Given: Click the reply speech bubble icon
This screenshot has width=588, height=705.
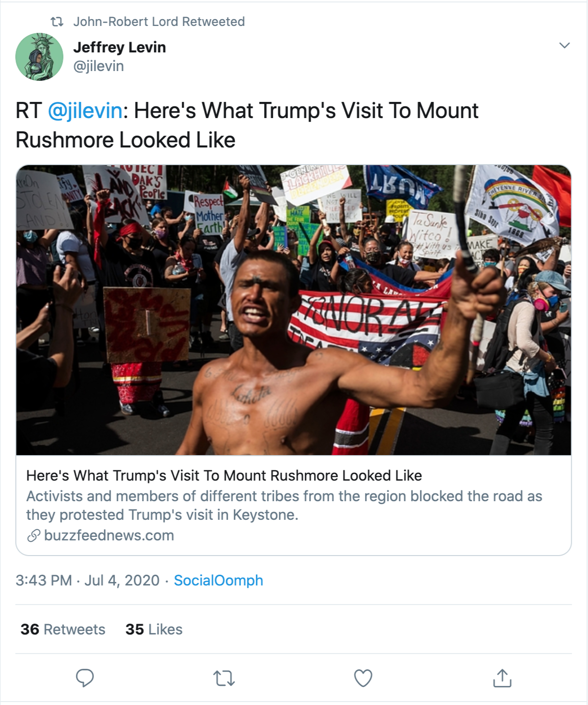Looking at the screenshot, I should (x=85, y=678).
